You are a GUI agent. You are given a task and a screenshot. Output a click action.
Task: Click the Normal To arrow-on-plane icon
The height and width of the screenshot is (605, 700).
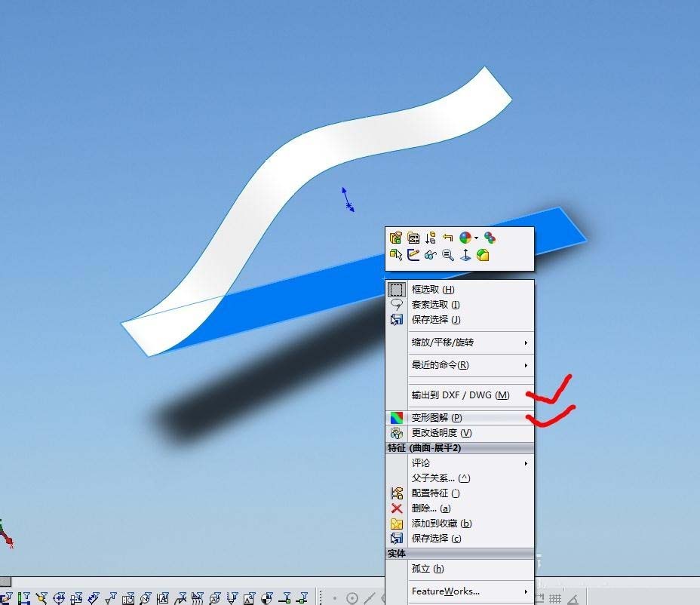pyautogui.click(x=465, y=255)
